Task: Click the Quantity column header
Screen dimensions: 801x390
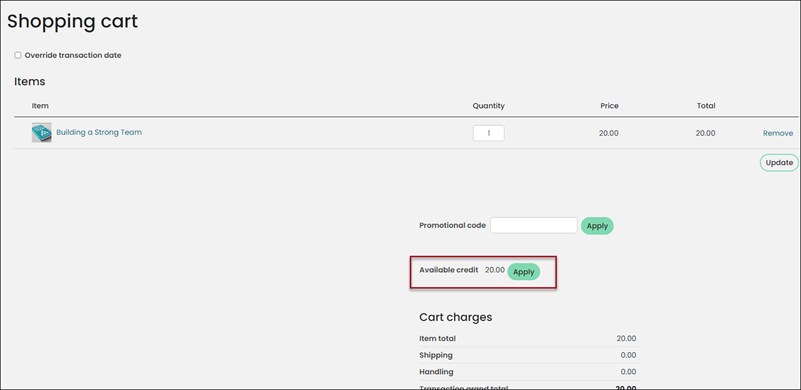Action: coord(488,106)
